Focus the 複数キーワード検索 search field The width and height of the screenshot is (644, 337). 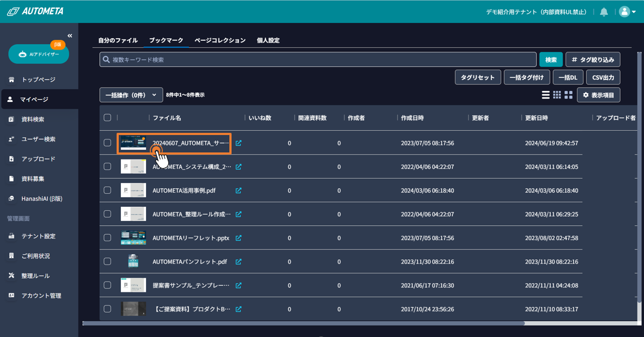tap(318, 59)
